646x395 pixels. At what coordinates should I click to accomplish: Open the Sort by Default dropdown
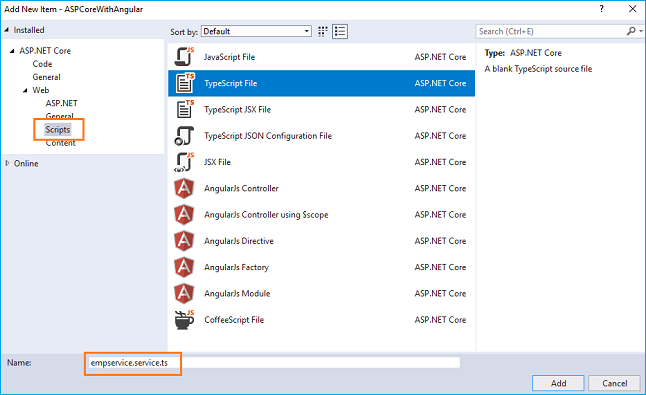(256, 31)
